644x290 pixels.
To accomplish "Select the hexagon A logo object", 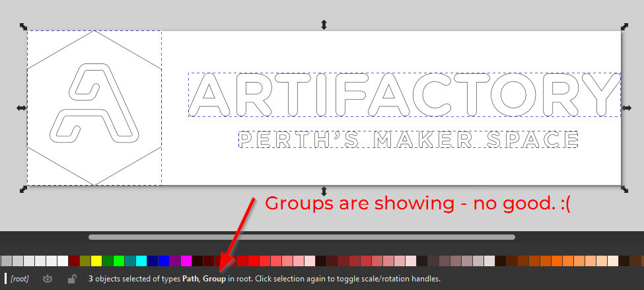I will [94, 108].
